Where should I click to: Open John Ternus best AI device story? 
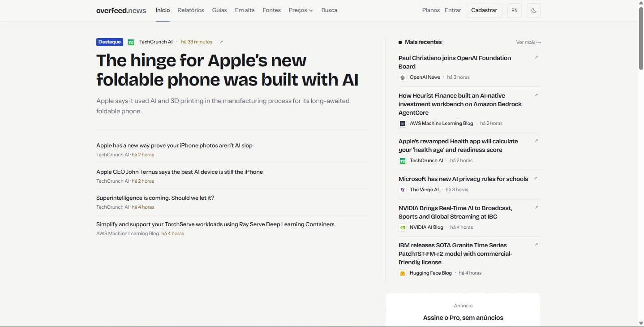coord(180,172)
